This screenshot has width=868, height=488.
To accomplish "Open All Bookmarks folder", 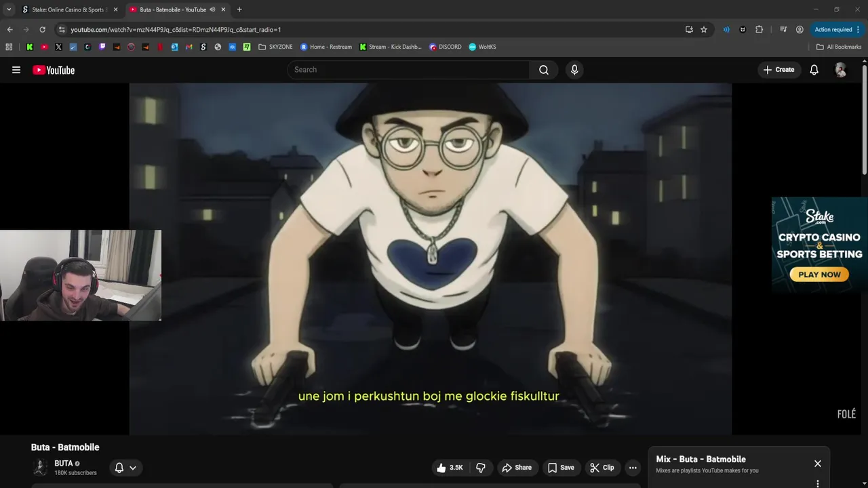I will tap(839, 47).
